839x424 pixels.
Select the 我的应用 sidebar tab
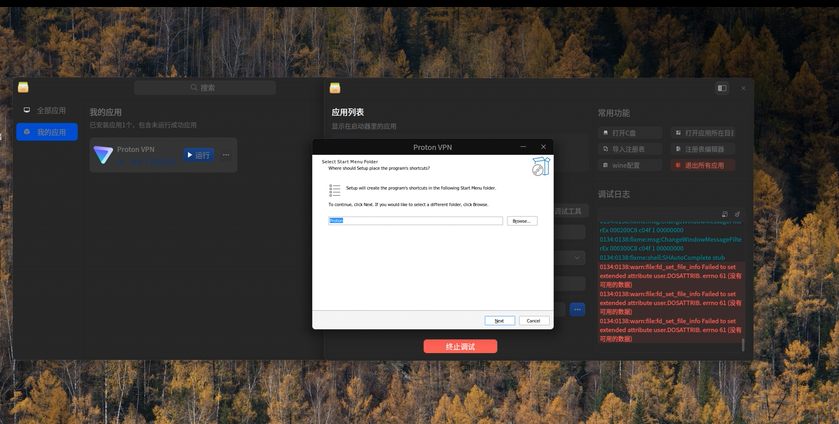tap(47, 132)
